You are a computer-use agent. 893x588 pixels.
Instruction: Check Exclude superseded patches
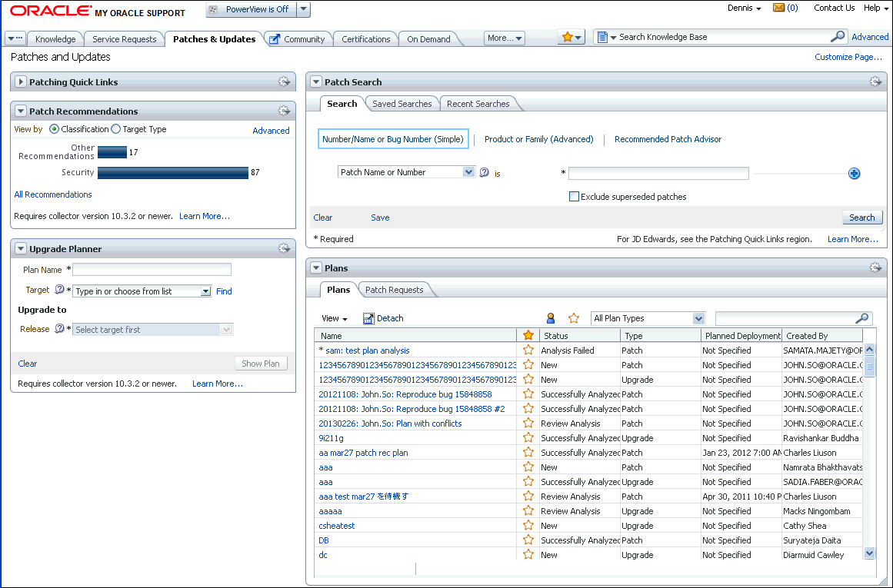click(574, 196)
